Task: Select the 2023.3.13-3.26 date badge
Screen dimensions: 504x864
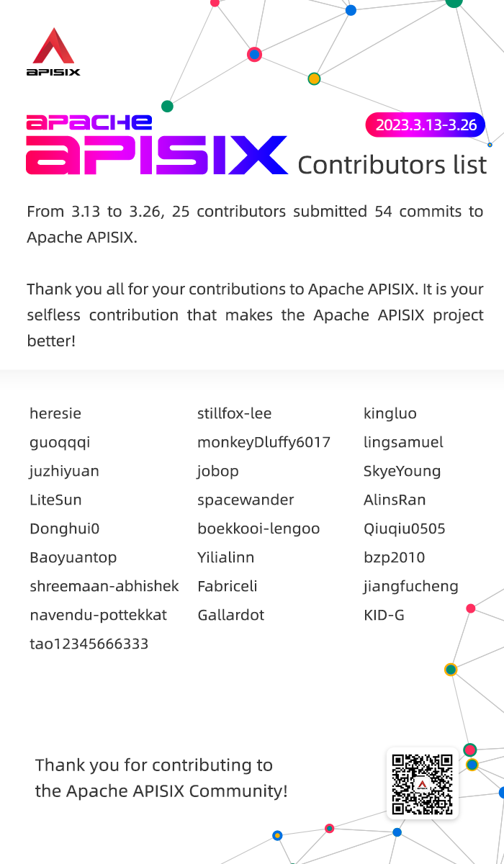Action: pos(426,125)
